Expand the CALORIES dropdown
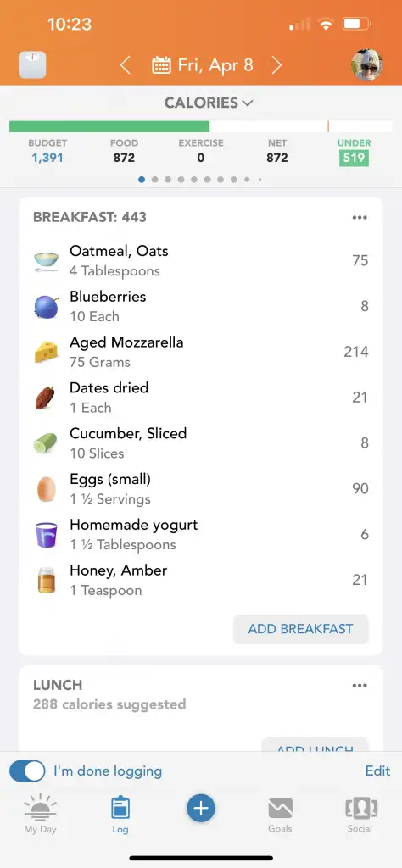The height and width of the screenshot is (868, 402). [x=208, y=103]
